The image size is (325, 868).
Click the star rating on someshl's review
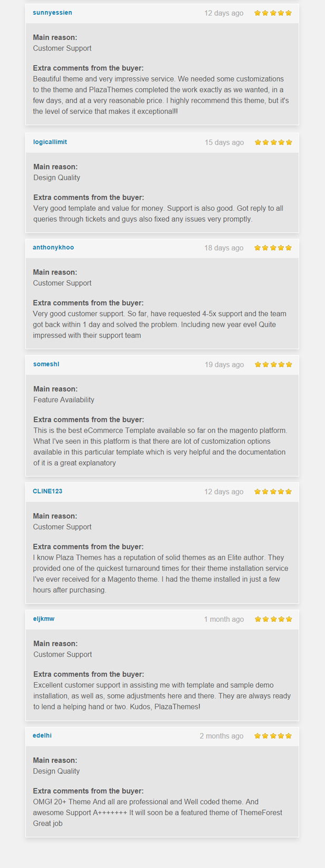point(273,365)
